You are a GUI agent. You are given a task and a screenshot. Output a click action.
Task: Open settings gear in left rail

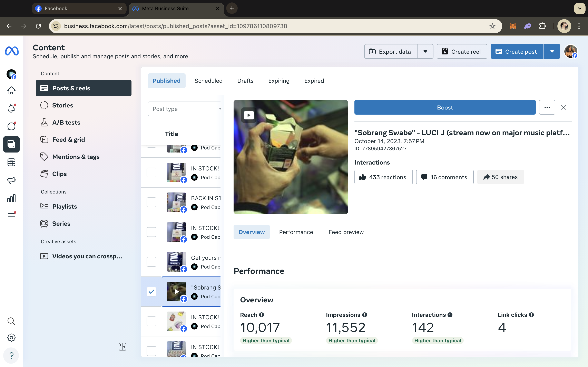click(11, 338)
